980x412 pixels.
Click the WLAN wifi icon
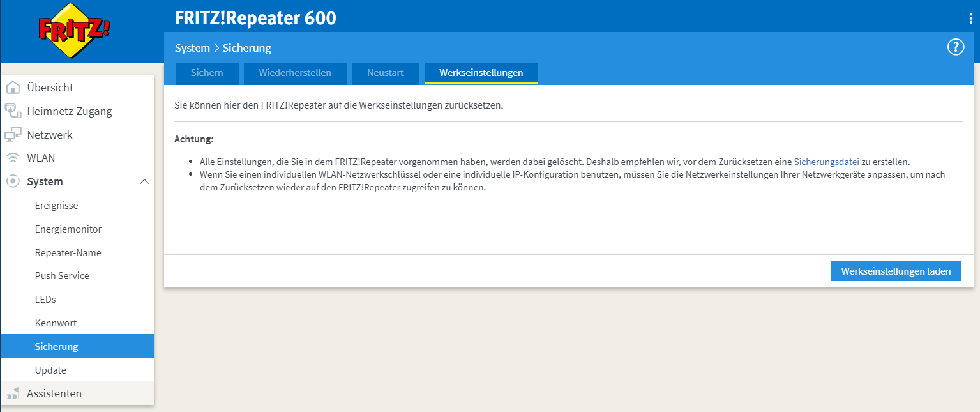(13, 158)
